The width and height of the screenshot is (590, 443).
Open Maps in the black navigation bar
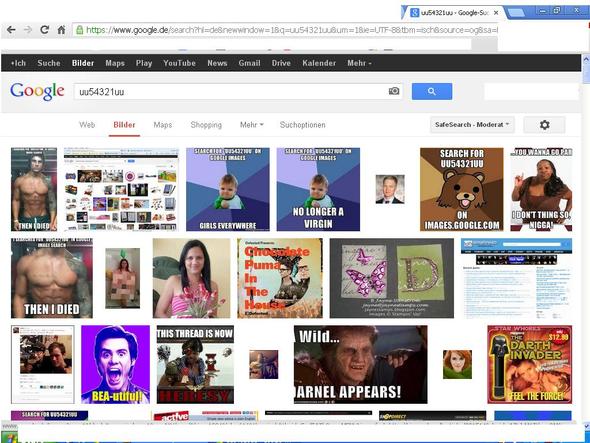tap(115, 63)
